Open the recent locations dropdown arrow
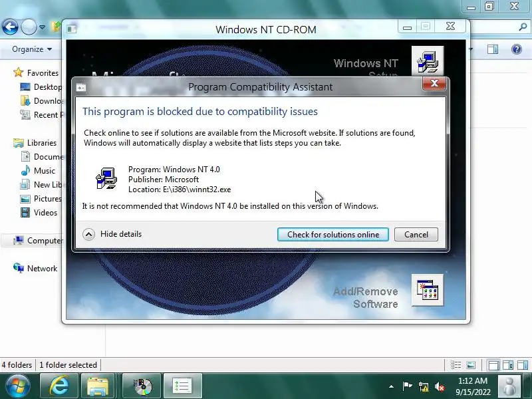The image size is (532, 399). pos(42,27)
